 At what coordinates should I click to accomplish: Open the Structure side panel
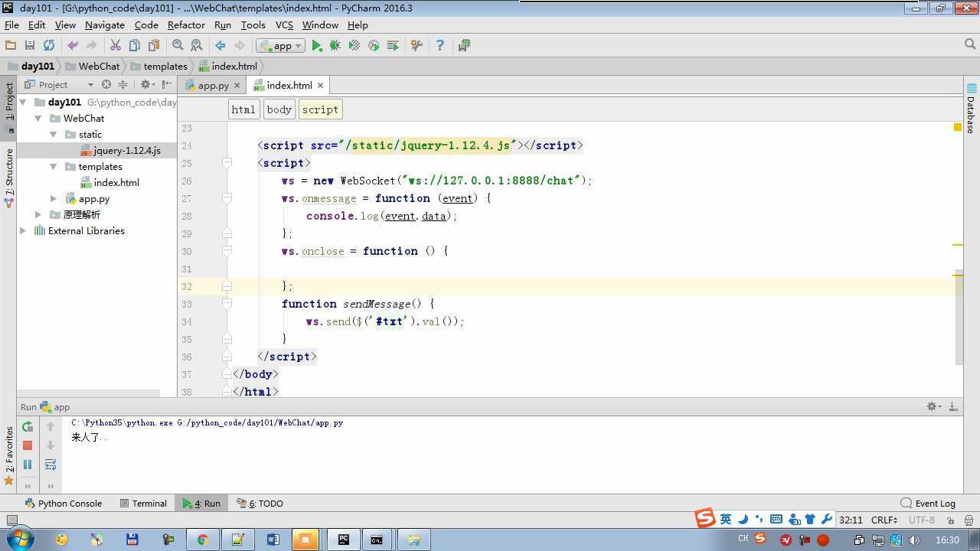click(x=9, y=178)
